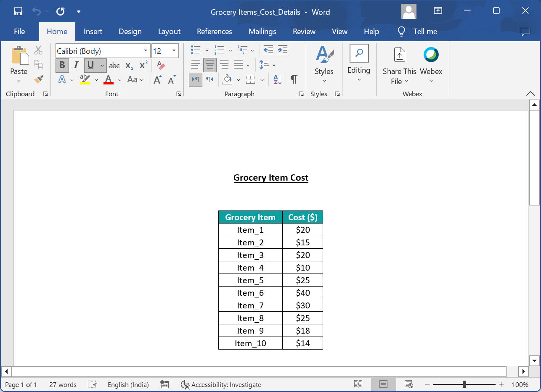This screenshot has height=392, width=541.
Task: Toggle Italic formatting
Action: [x=76, y=65]
